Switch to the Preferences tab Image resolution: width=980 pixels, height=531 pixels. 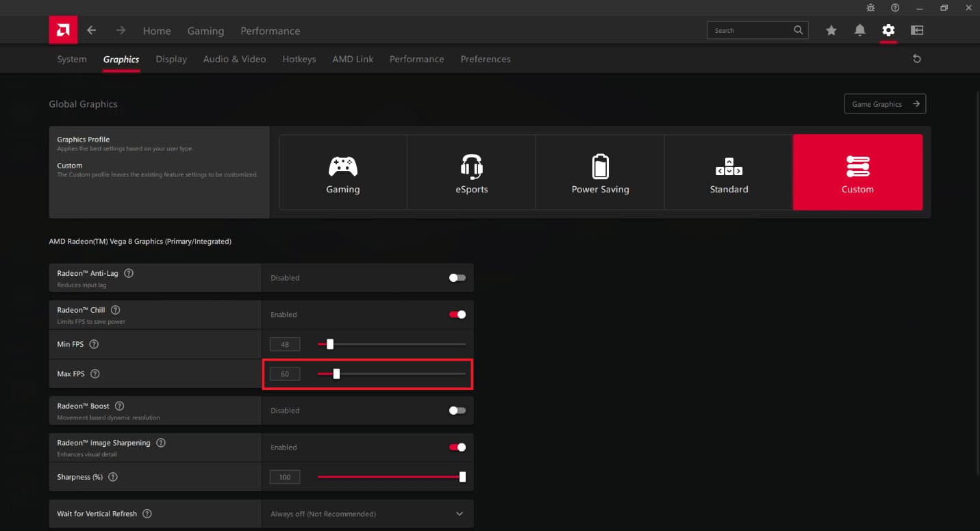[486, 59]
